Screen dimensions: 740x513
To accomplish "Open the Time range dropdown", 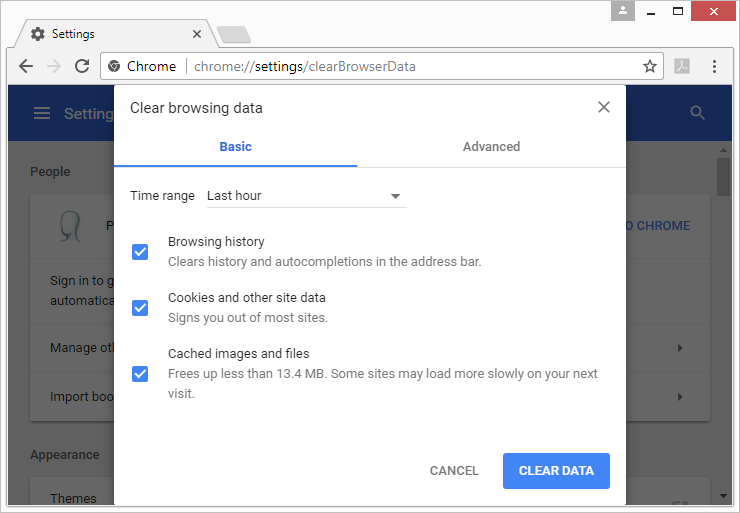I will (304, 196).
